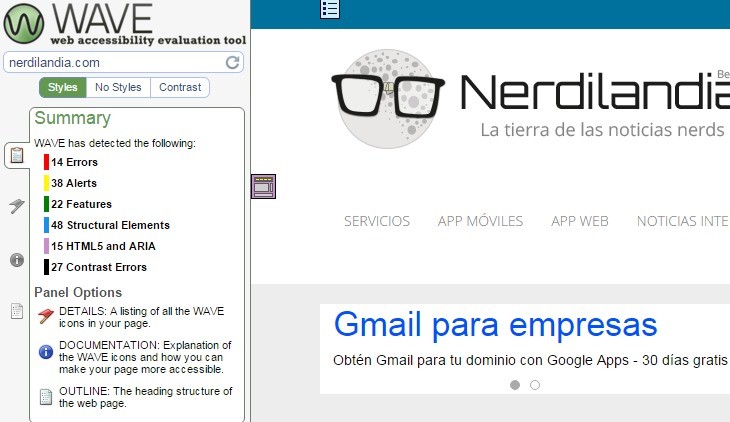Image resolution: width=730 pixels, height=422 pixels.
Task: Open the Details flag sidebar tab
Action: tap(17, 205)
